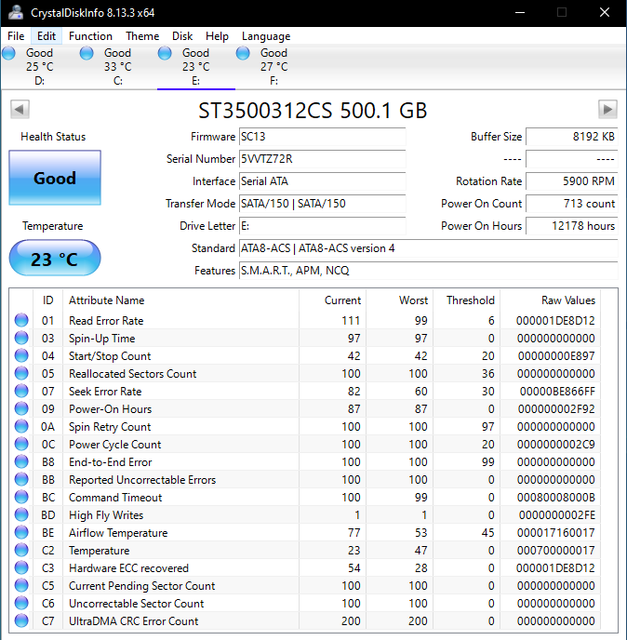Click status orb for Start/Stop Count
The image size is (627, 640).
coord(21,356)
